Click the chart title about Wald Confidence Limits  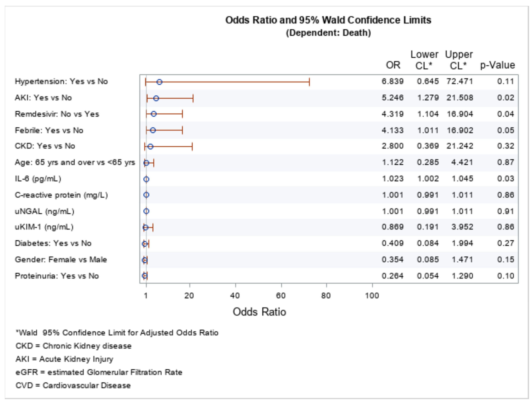328,20
